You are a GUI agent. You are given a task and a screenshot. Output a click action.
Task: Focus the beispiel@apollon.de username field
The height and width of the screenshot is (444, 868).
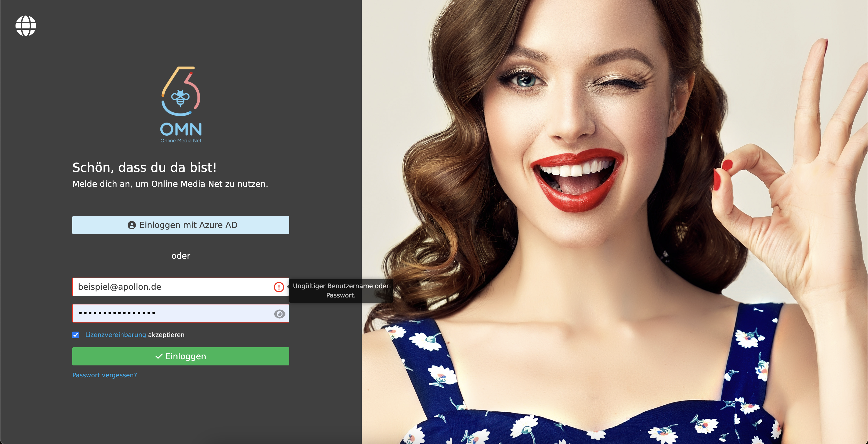(x=168, y=287)
